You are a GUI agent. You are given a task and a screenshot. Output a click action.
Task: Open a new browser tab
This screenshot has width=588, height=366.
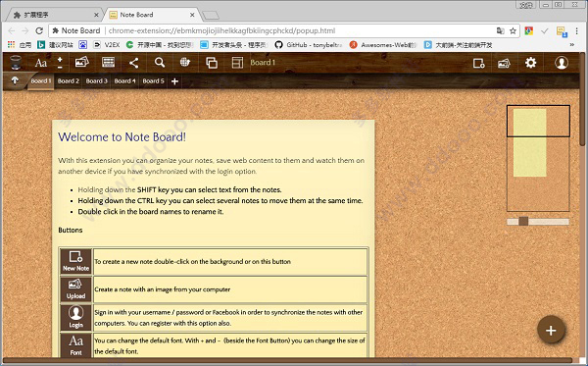coord(211,16)
